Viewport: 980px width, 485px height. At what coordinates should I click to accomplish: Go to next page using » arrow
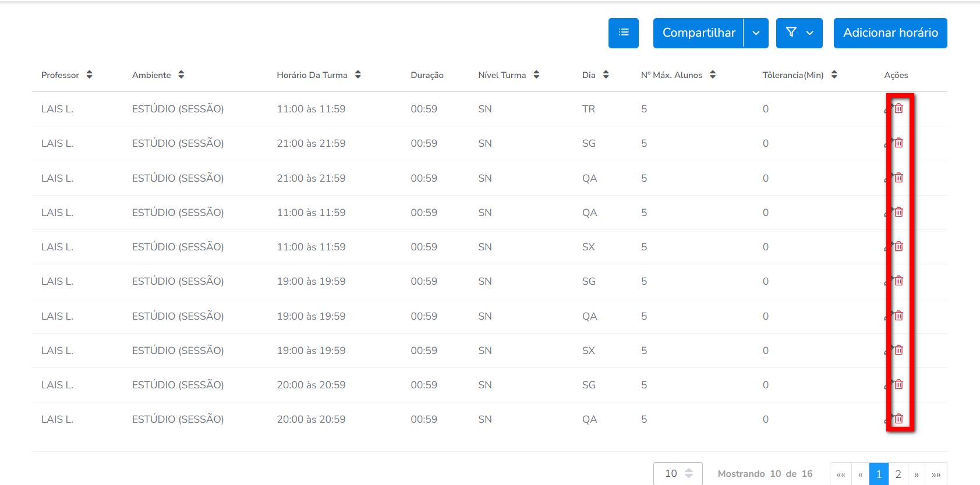click(917, 474)
